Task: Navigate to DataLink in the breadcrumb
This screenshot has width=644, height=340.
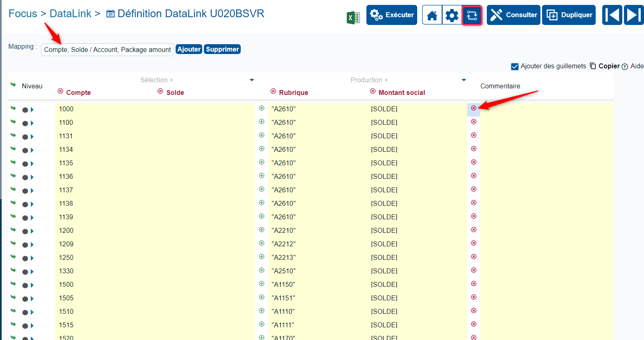Action: [70, 14]
